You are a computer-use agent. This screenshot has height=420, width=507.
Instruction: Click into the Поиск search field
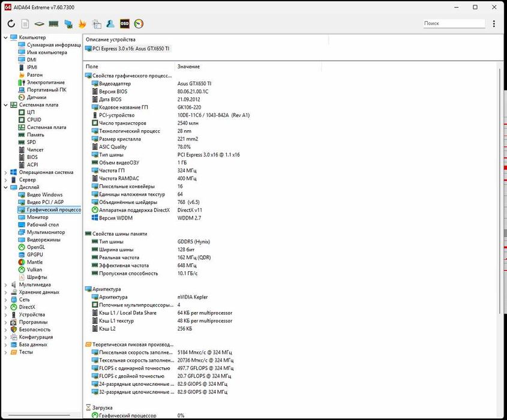(x=454, y=23)
